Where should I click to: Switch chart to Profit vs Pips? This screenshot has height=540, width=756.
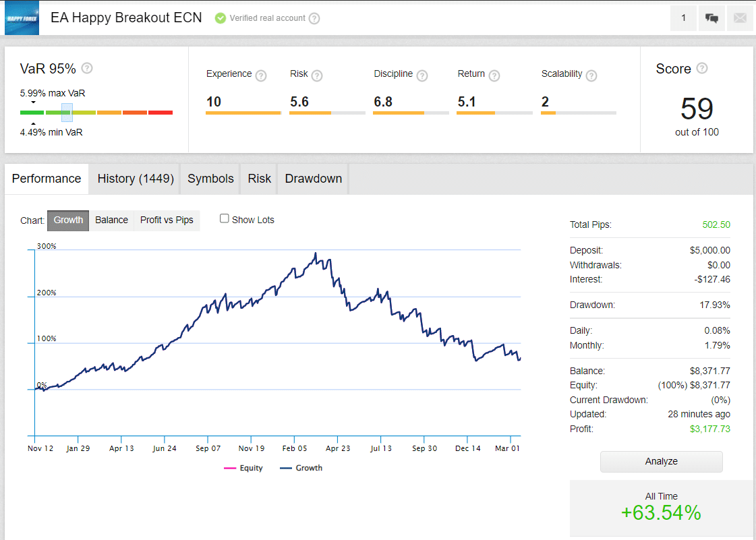pos(166,220)
